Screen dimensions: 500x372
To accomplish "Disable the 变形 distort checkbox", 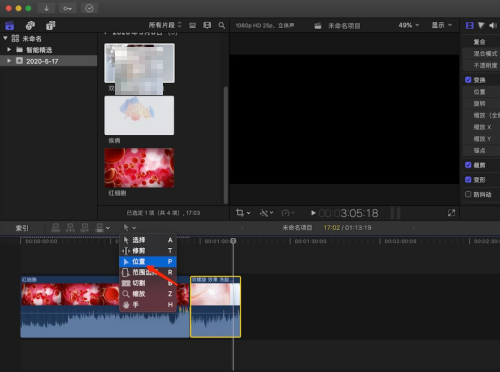I will (468, 179).
